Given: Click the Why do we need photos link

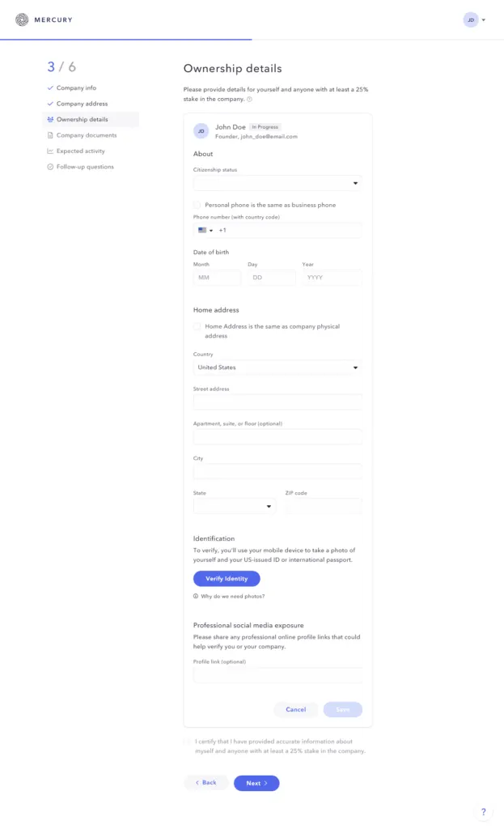Looking at the screenshot, I should [x=232, y=596].
